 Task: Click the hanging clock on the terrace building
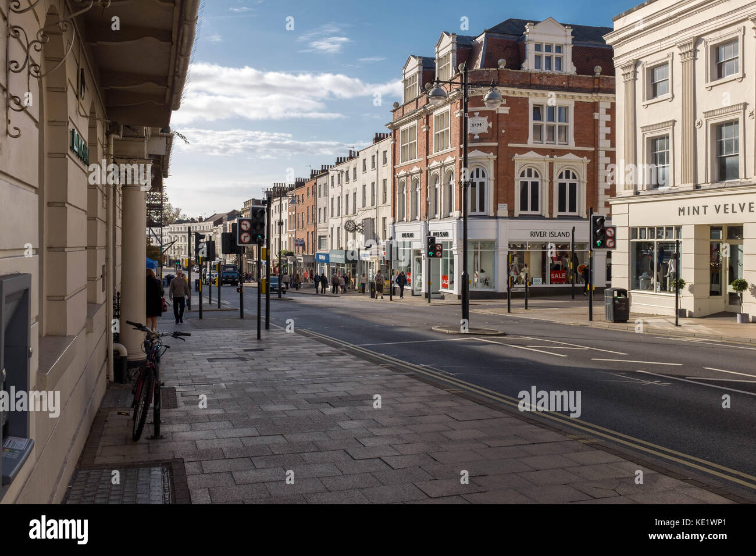[x=350, y=226]
